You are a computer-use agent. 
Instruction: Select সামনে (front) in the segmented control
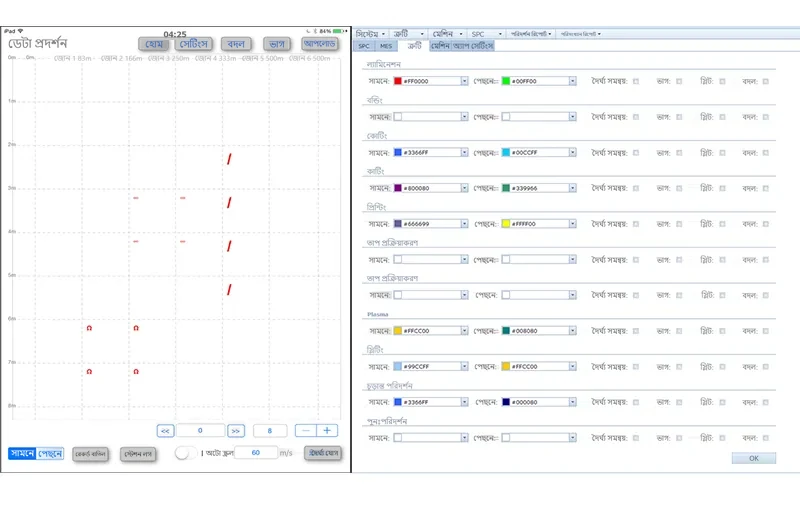coord(22,453)
